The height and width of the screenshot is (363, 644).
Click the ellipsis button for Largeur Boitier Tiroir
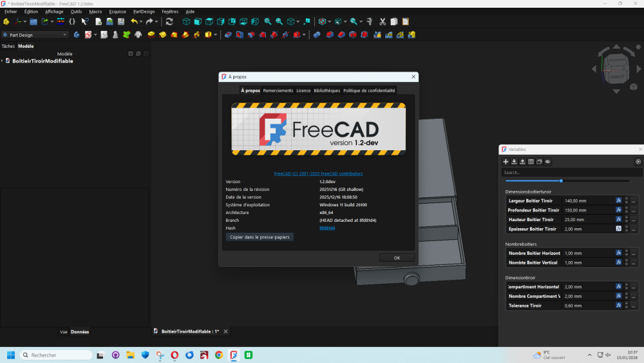point(634,201)
